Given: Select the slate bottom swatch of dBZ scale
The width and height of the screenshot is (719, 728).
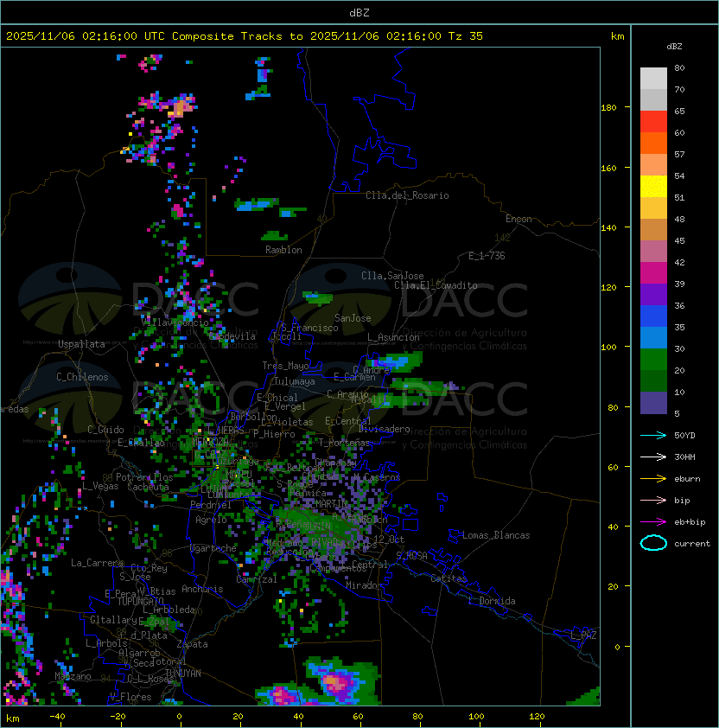Looking at the screenshot, I should pos(653,403).
